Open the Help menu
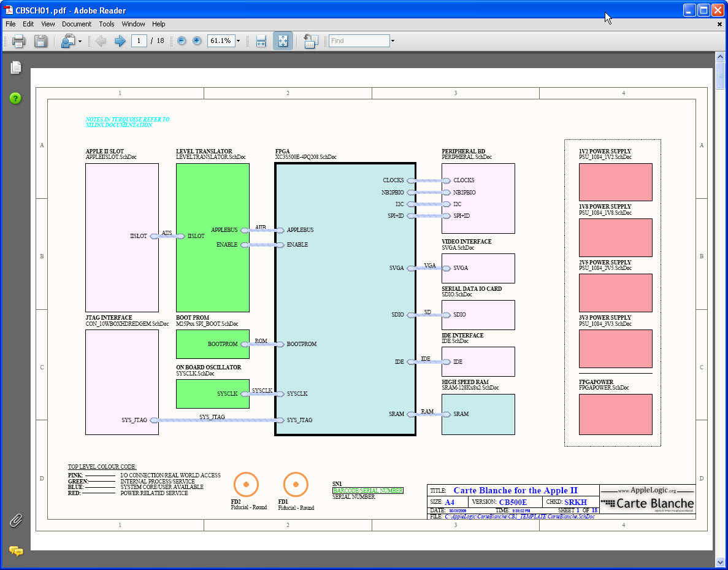This screenshot has height=570, width=728. coord(159,24)
